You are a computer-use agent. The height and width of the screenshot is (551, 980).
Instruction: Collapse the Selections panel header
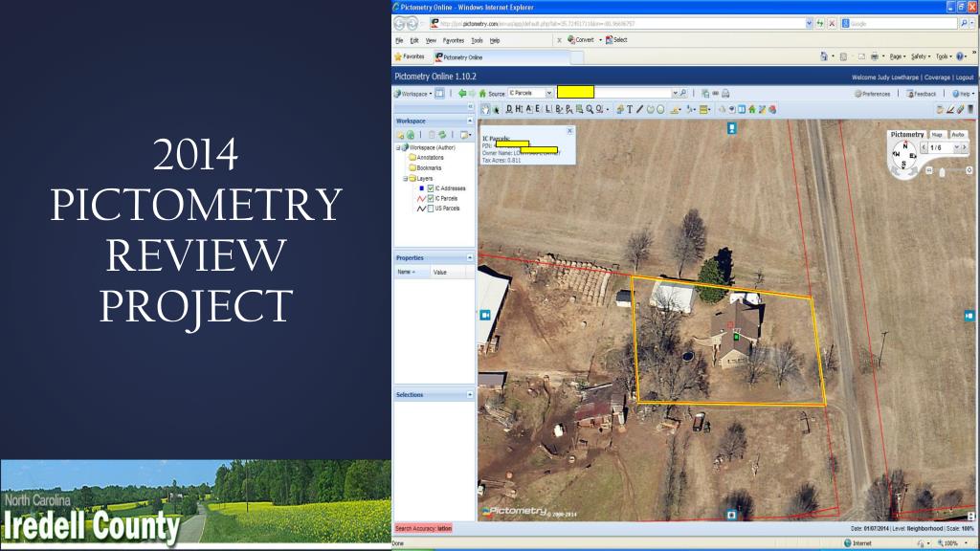[x=470, y=395]
